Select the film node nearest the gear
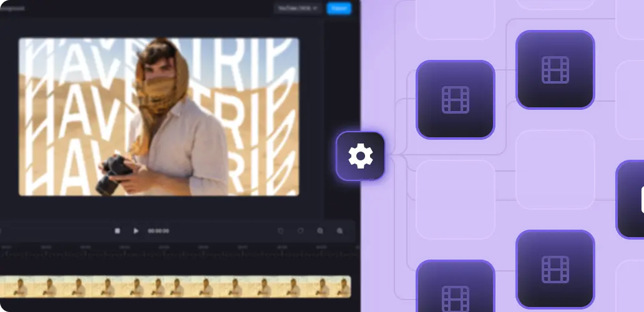 pos(455,100)
